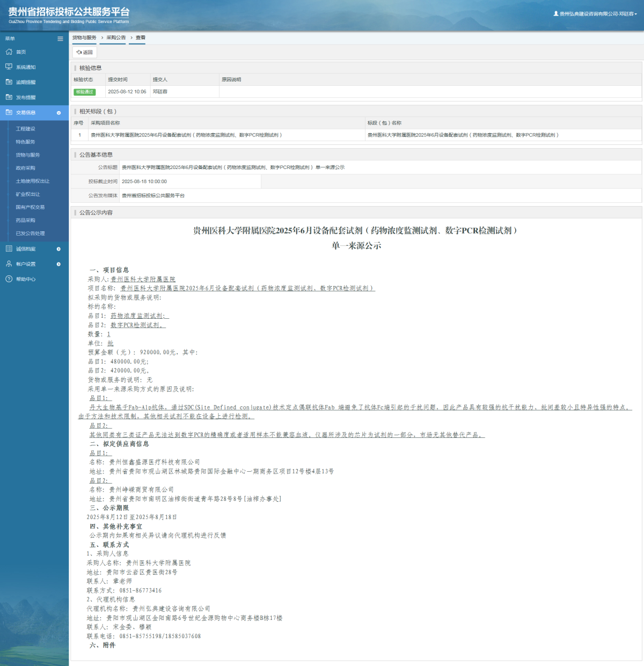The image size is (644, 666).
Task: Collapse the sidebar with the hamburger icon
Action: pos(60,38)
